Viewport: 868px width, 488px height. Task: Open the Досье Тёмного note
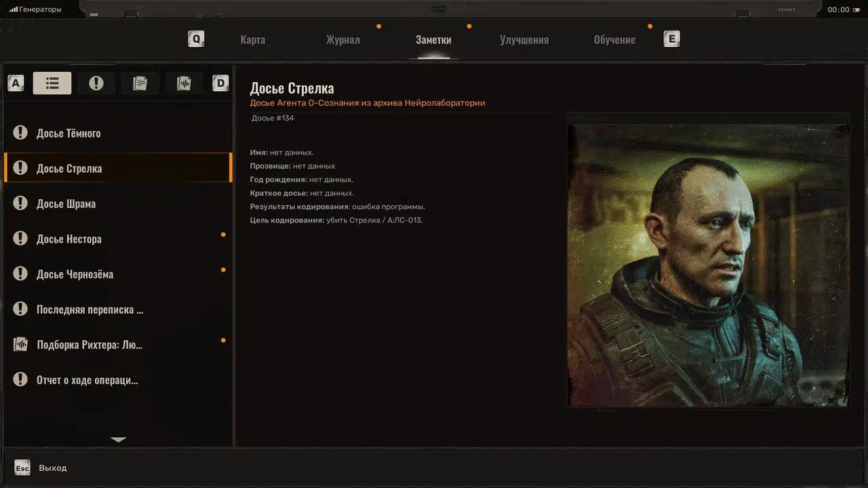pyautogui.click(x=68, y=134)
